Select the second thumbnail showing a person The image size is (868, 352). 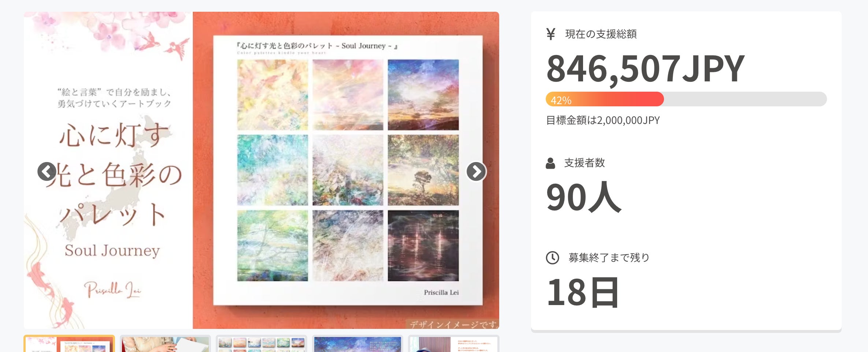[165, 344]
